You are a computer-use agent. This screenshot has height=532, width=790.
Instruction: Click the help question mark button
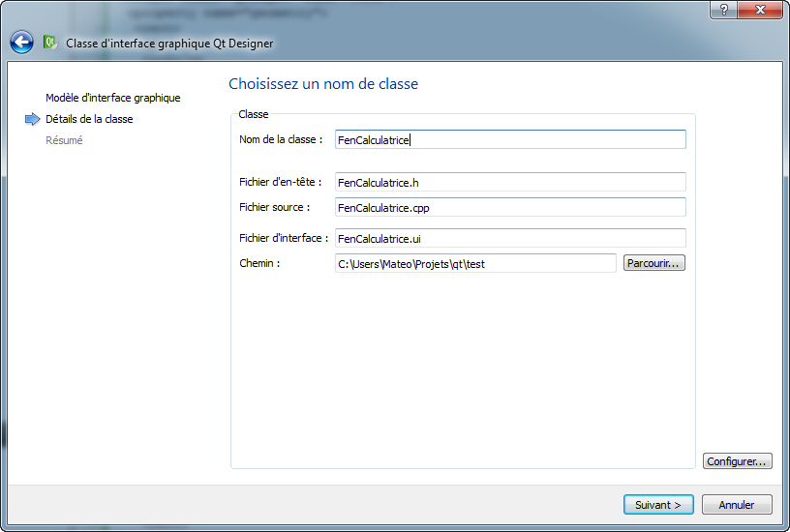[x=723, y=9]
